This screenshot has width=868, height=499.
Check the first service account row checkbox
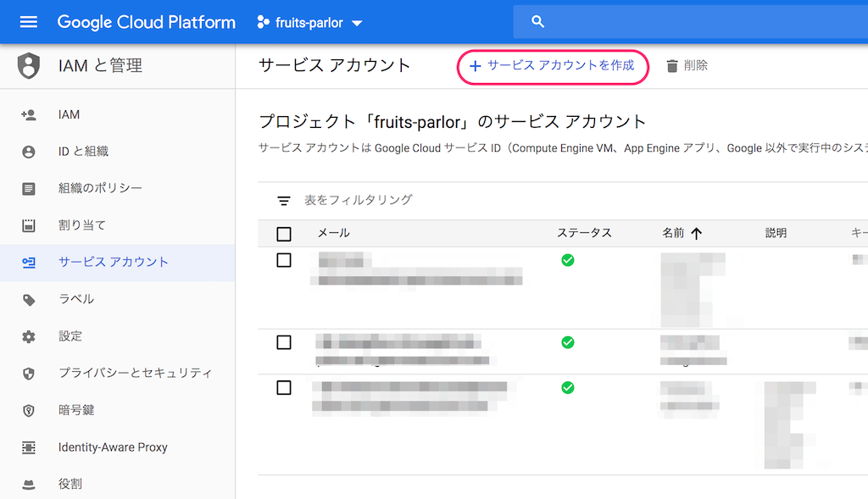pos(284,260)
